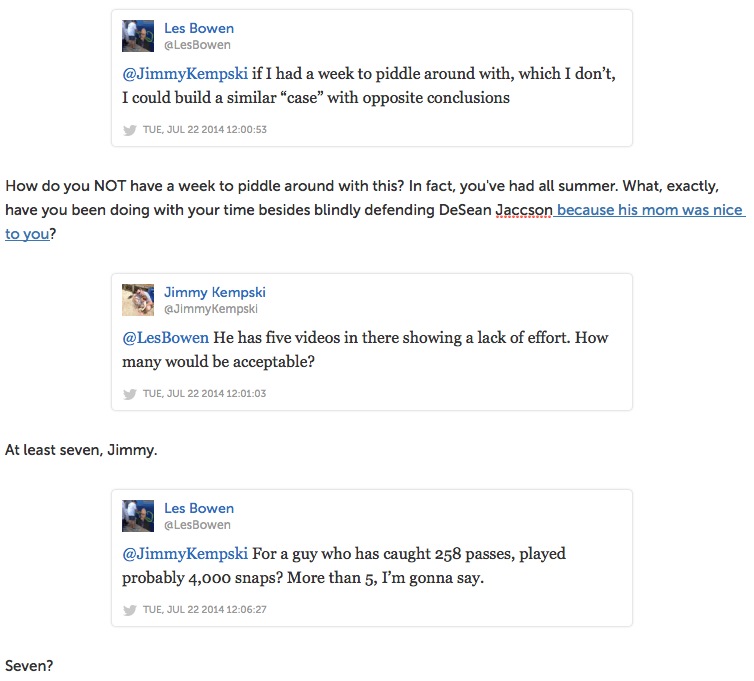Open the 'because his mom was nice' link

[650, 210]
